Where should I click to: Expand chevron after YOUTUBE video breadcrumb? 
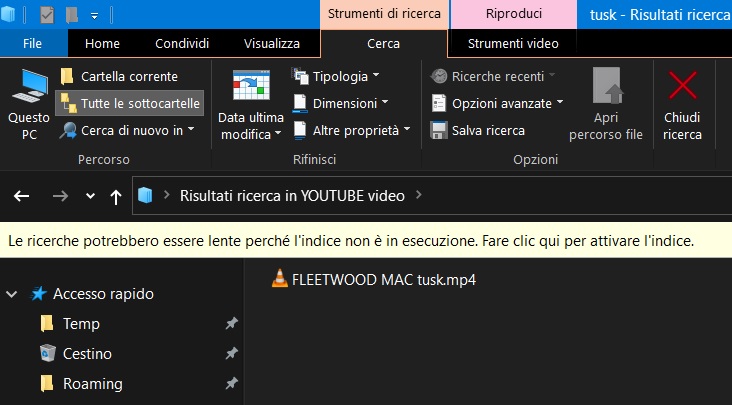[419, 195]
